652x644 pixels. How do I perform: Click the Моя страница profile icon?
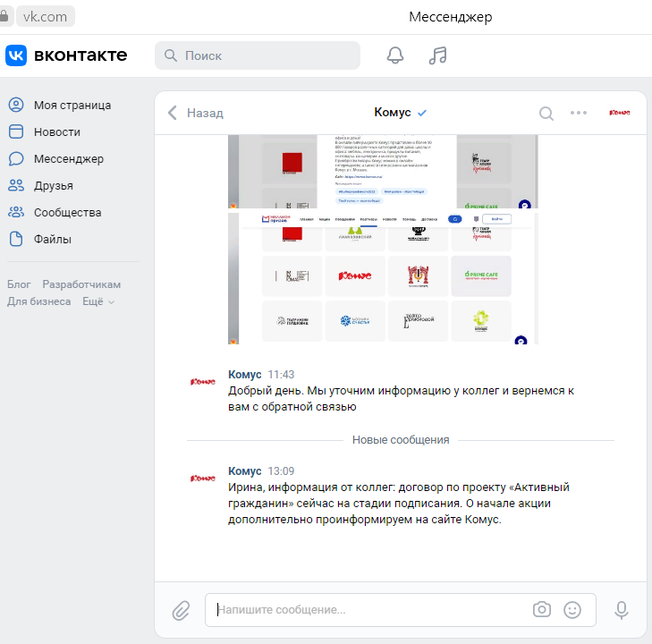click(x=16, y=105)
